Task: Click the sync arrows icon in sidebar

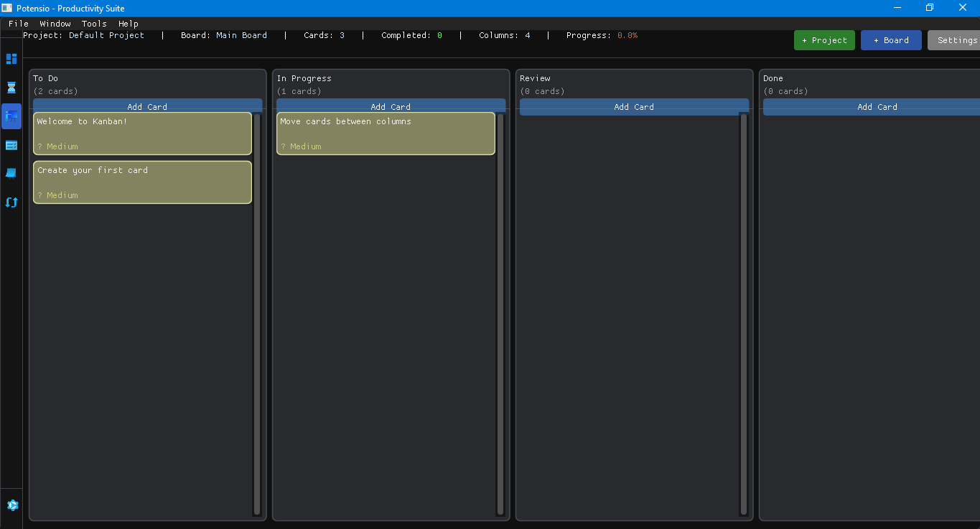Action: (11, 202)
